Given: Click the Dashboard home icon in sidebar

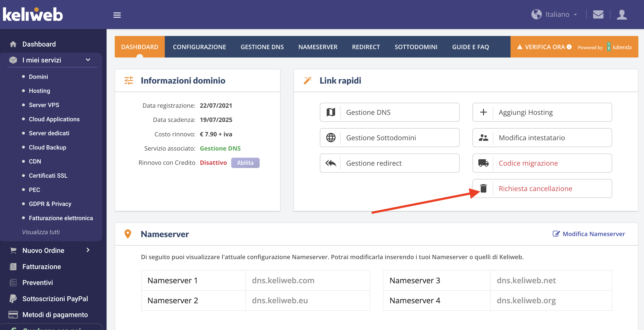Looking at the screenshot, I should click(13, 44).
